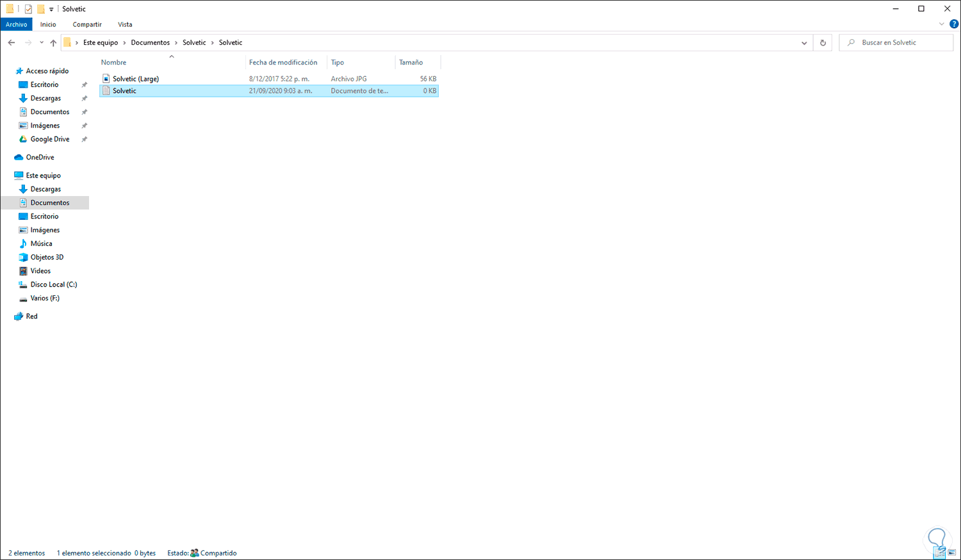Select the 0 KB Solvetic text document icon
Screen dimensions: 961x560
coord(106,91)
